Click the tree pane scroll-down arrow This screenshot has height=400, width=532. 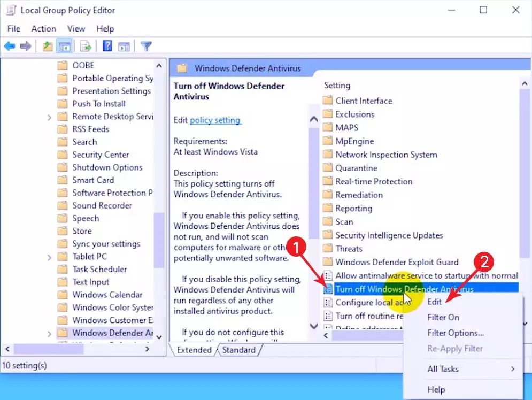[x=159, y=337]
